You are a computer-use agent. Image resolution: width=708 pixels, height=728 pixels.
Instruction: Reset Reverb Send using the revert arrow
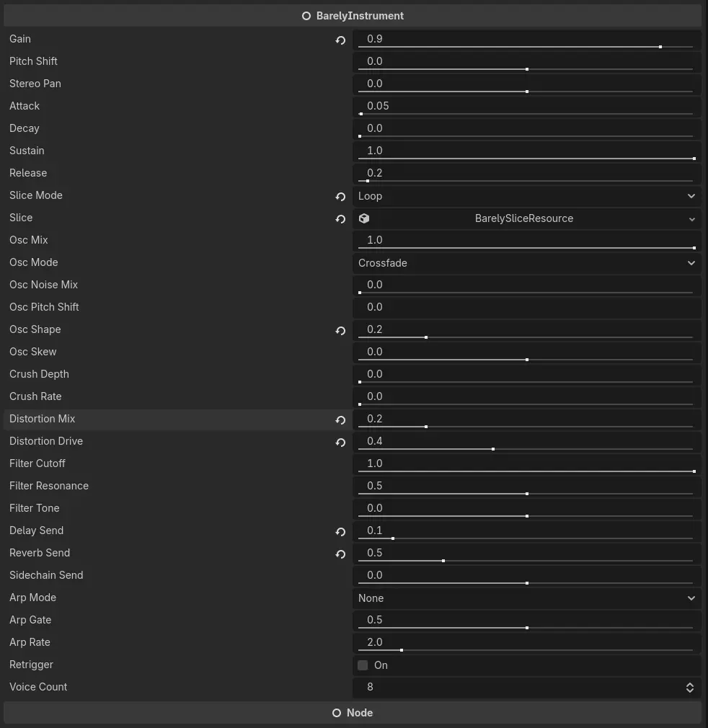click(x=340, y=554)
